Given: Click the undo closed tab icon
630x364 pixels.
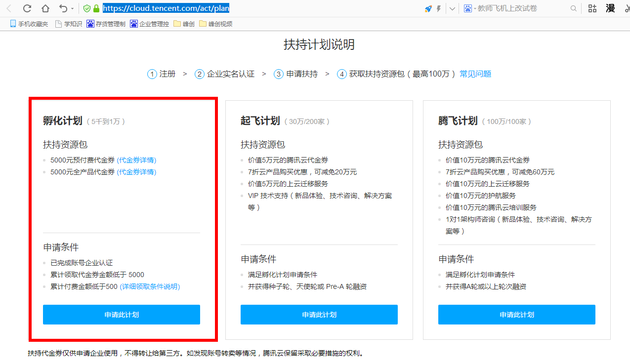Looking at the screenshot, I should pyautogui.click(x=63, y=8).
